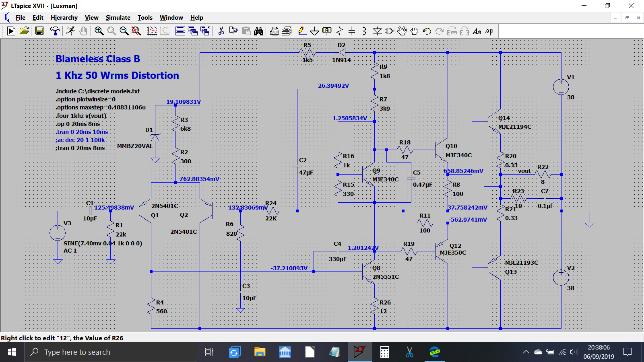The width and height of the screenshot is (644, 362).
Task: Open Find with binoculars icon
Action: pos(258,31)
